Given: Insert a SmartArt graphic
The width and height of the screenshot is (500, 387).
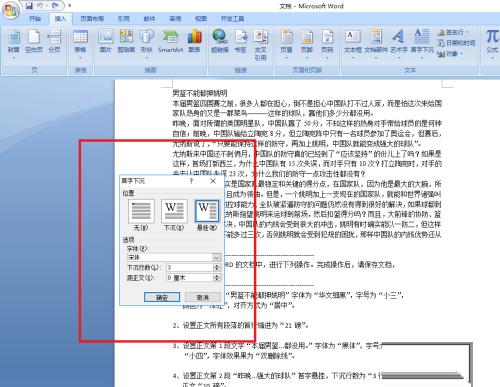Looking at the screenshot, I should click(x=170, y=42).
